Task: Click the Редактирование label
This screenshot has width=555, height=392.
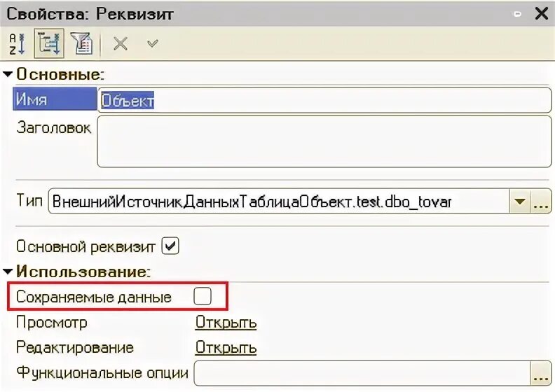Action: click(75, 347)
